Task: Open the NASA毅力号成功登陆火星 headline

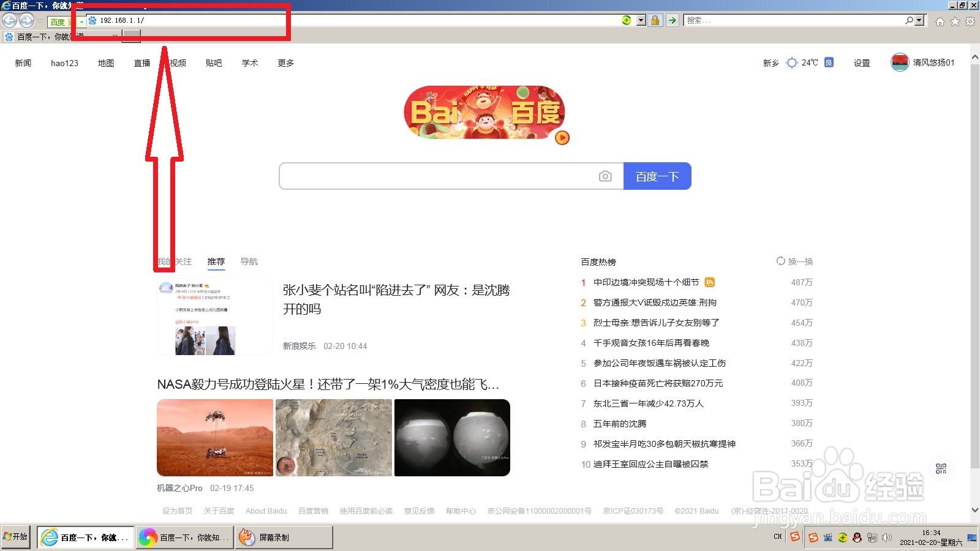Action: 328,384
